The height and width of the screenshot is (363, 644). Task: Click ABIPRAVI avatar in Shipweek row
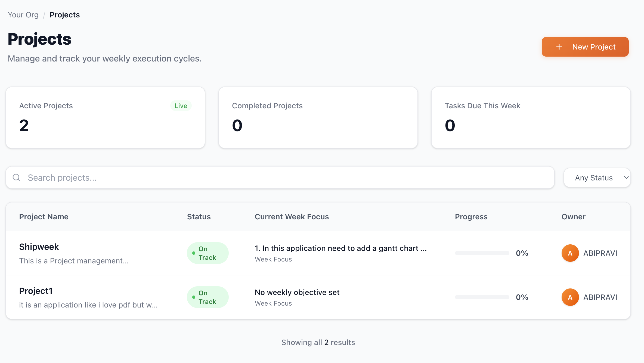pyautogui.click(x=570, y=253)
